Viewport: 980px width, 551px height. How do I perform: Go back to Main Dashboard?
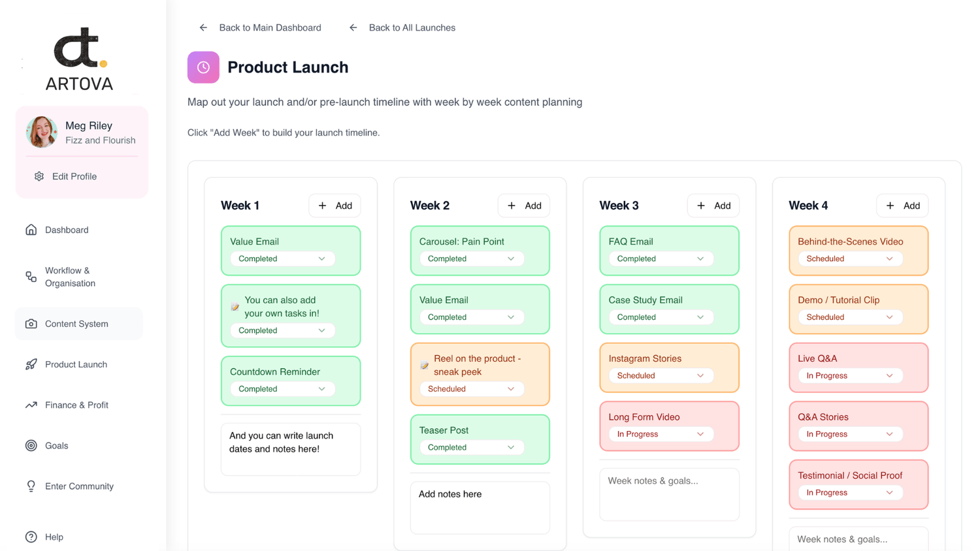(x=261, y=27)
